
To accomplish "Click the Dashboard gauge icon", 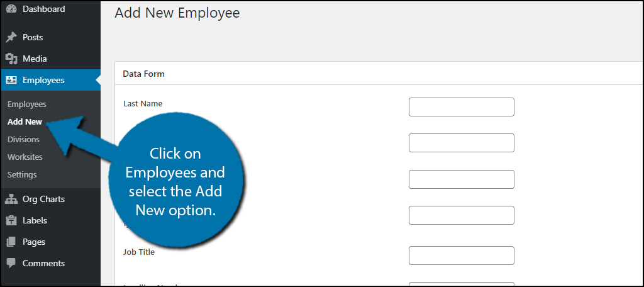I will point(11,9).
